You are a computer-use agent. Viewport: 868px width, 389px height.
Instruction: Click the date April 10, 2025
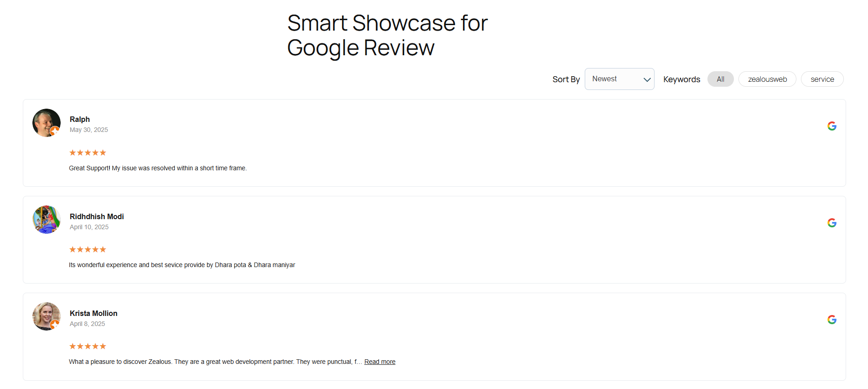tap(89, 227)
